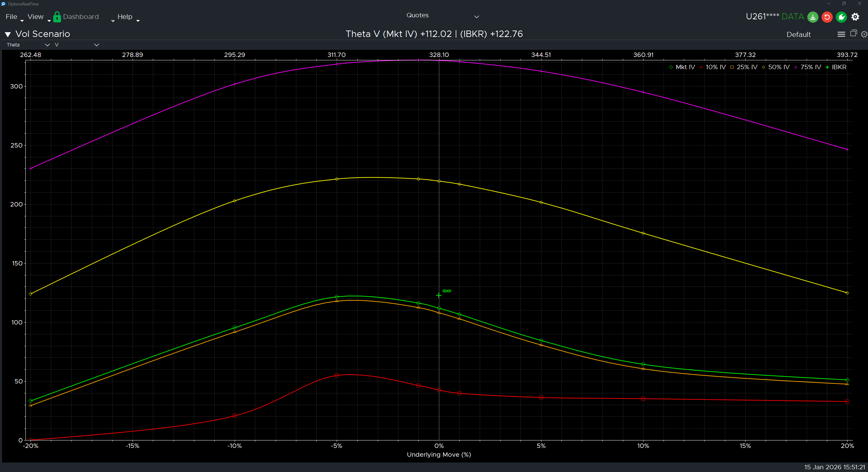Open the File menu
868x472 pixels.
11,16
